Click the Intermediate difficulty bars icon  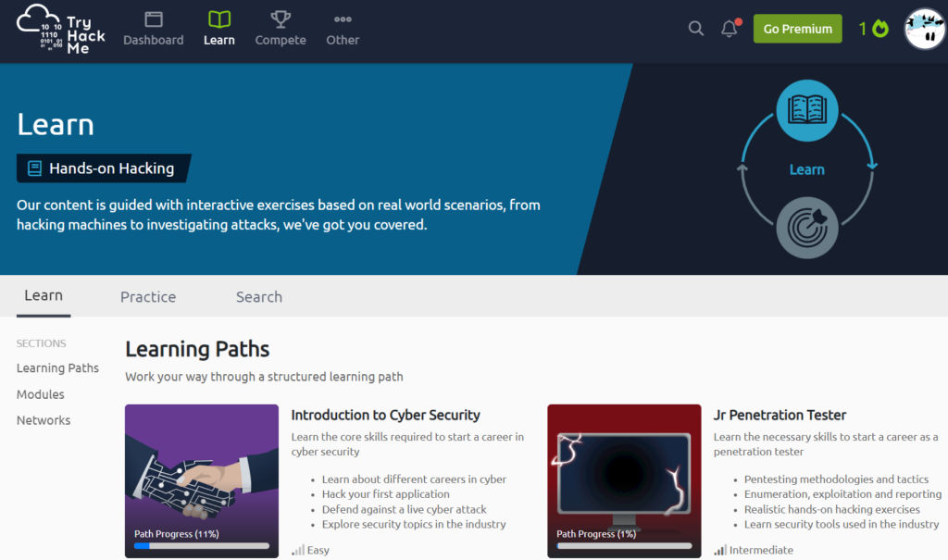[720, 550]
